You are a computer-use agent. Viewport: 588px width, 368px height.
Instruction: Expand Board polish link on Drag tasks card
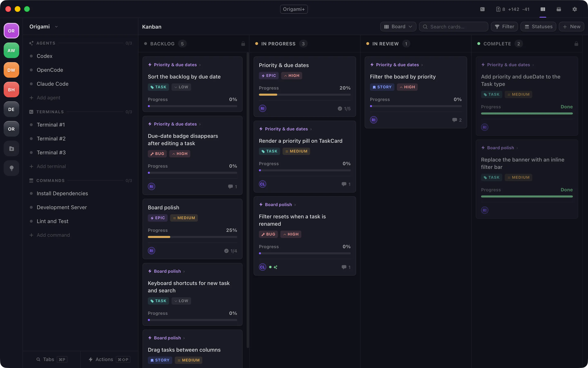[166, 338]
